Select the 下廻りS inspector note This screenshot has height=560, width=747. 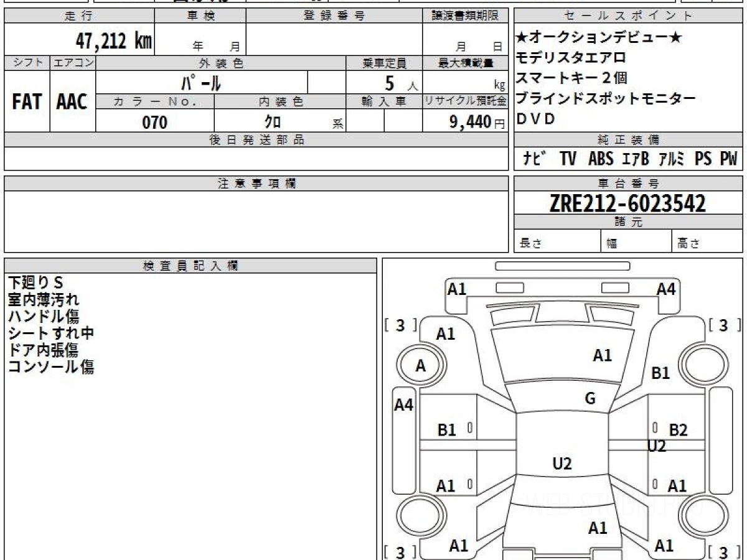point(35,283)
